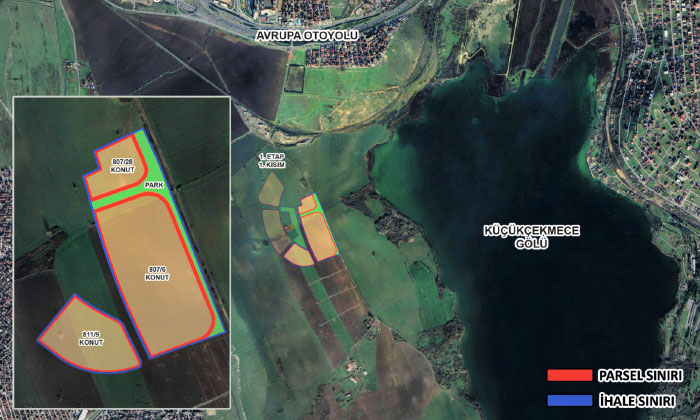Select the PARSEL SINIRI legend text
Viewport: 700px width, 420px height.
pyautogui.click(x=641, y=376)
